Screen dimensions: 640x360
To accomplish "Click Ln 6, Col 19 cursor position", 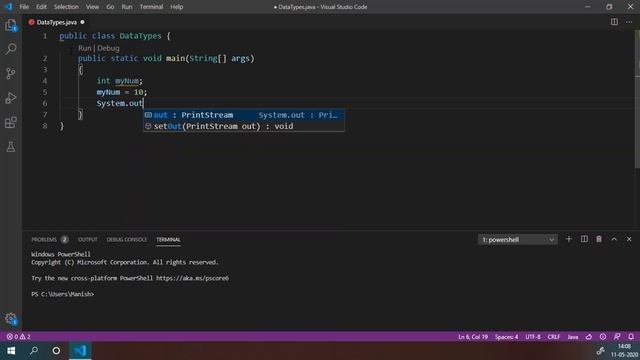I will point(473,337).
